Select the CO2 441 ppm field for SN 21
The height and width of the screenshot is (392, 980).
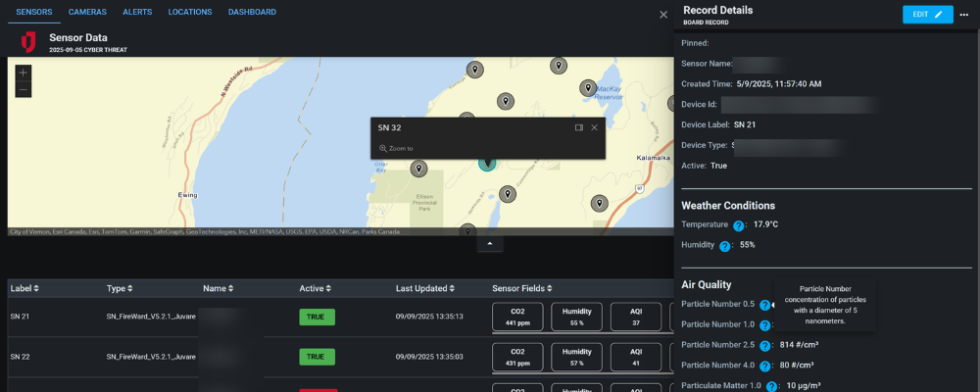click(x=517, y=317)
